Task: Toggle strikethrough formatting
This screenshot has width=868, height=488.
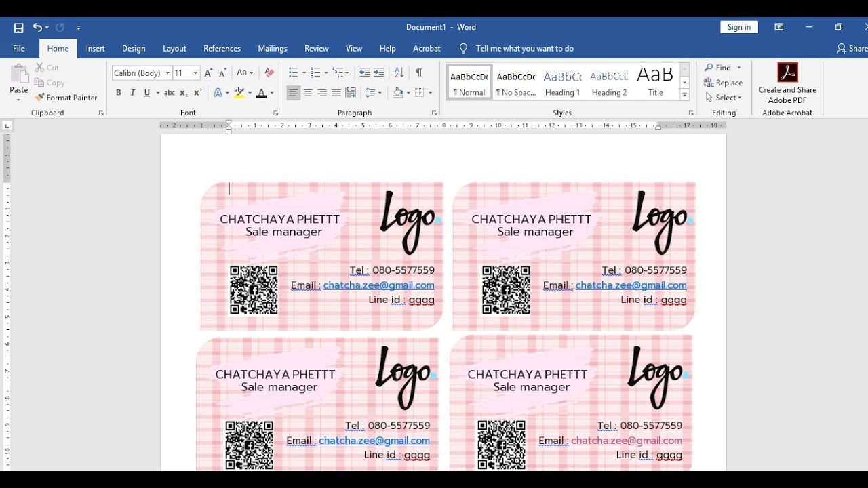Action: (170, 93)
